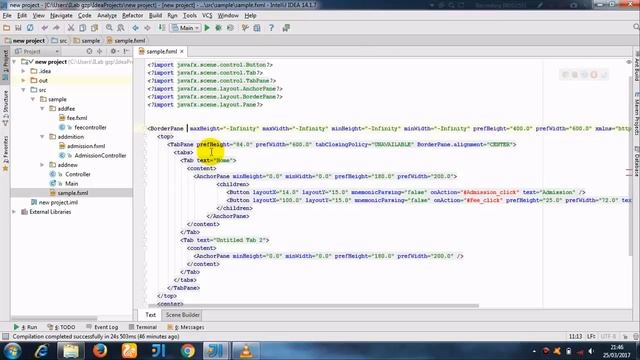Click the last toolbar icon after Help
The height and width of the screenshot is (360, 640).
[286, 28]
